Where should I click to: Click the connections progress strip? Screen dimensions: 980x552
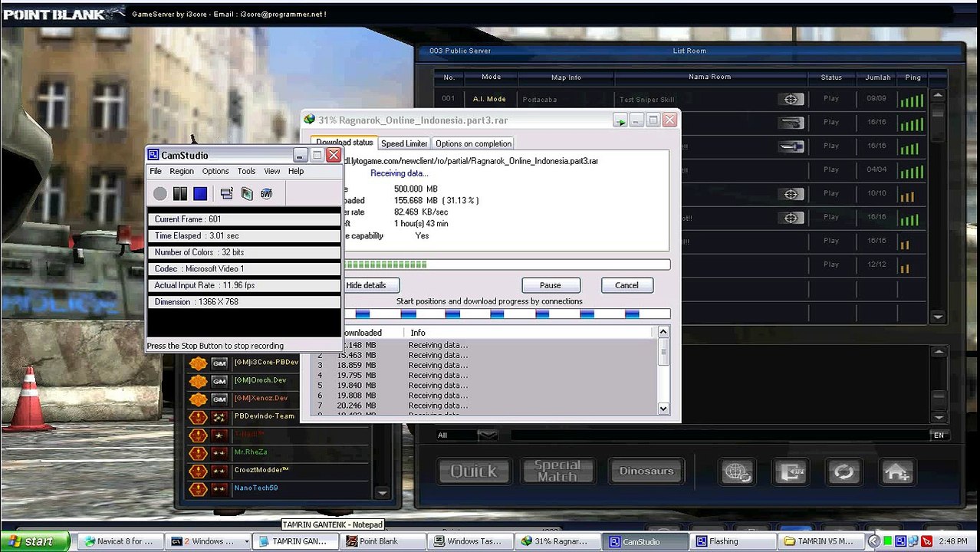point(506,314)
